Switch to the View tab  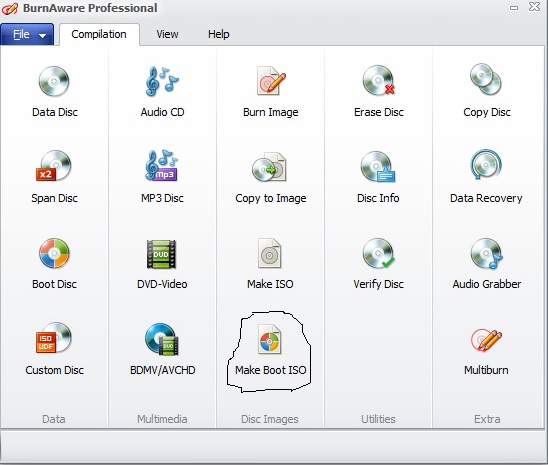(167, 34)
